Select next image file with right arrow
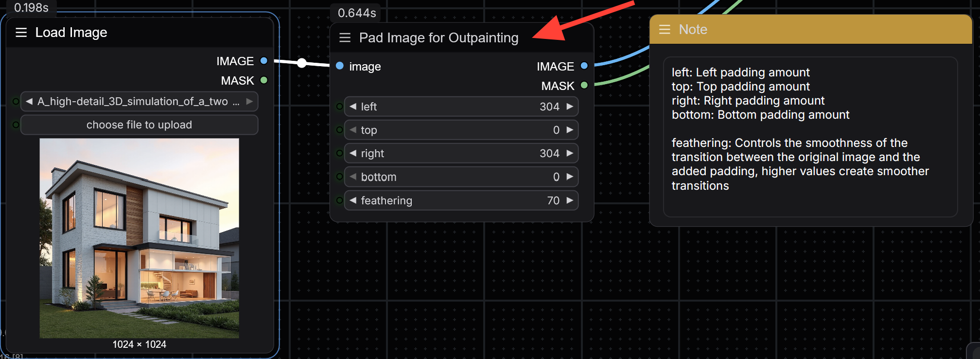This screenshot has height=359, width=980. [249, 101]
